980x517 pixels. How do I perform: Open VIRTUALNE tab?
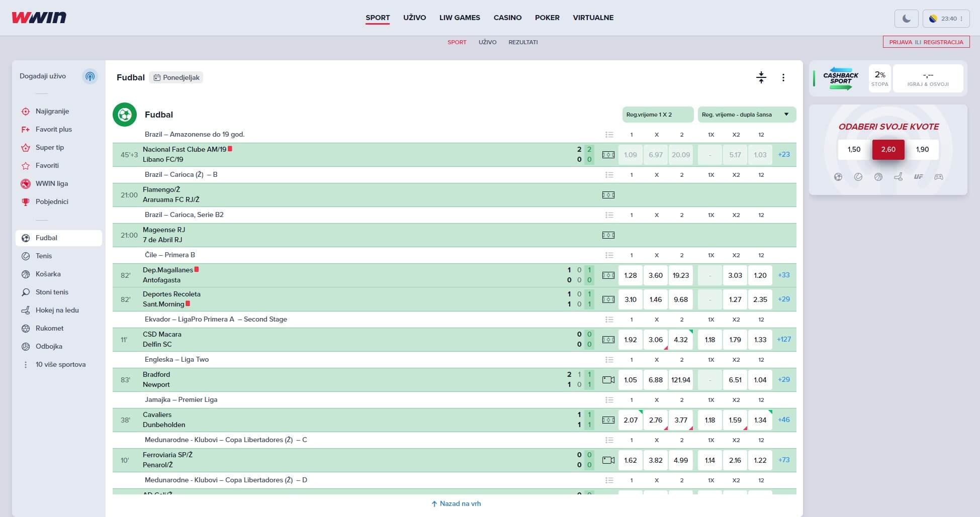pos(593,18)
